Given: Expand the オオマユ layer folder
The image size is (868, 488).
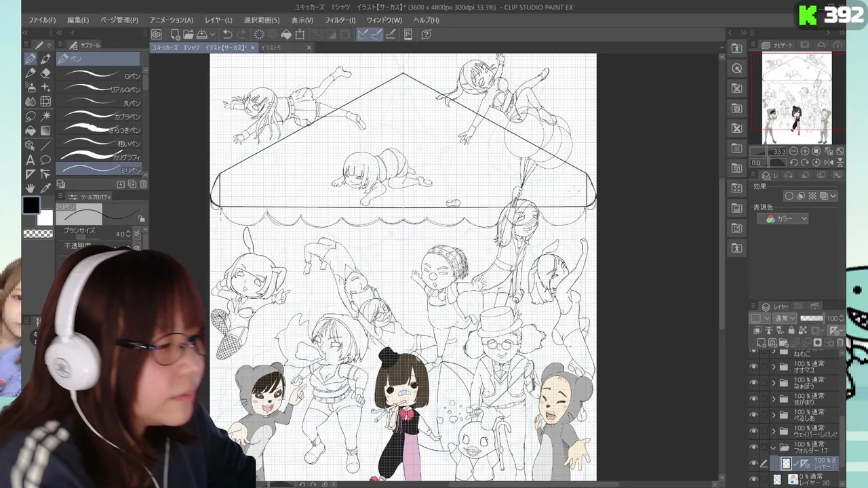Looking at the screenshot, I should click(774, 367).
